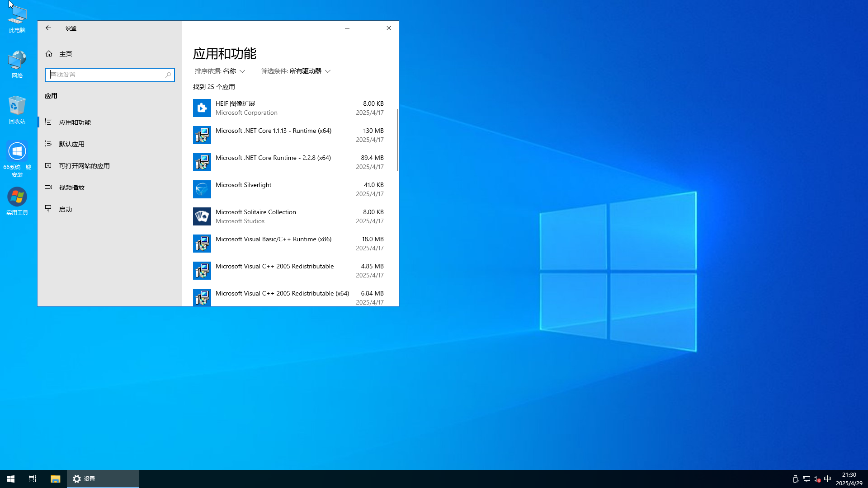The width and height of the screenshot is (868, 488).
Task: Select 可打开网站的应用 in the sidebar
Action: [110, 166]
